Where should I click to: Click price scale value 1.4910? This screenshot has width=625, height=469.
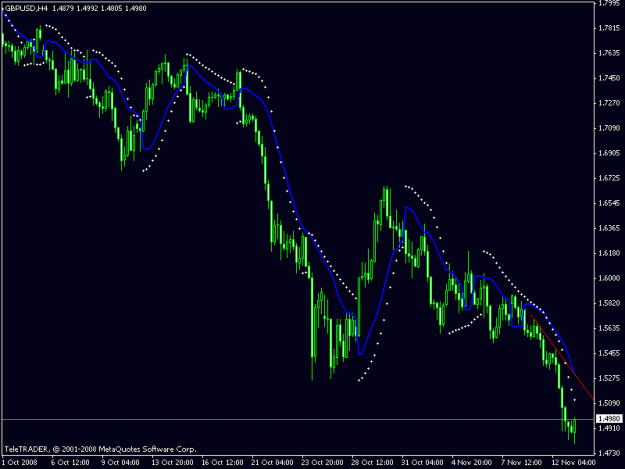click(x=609, y=428)
